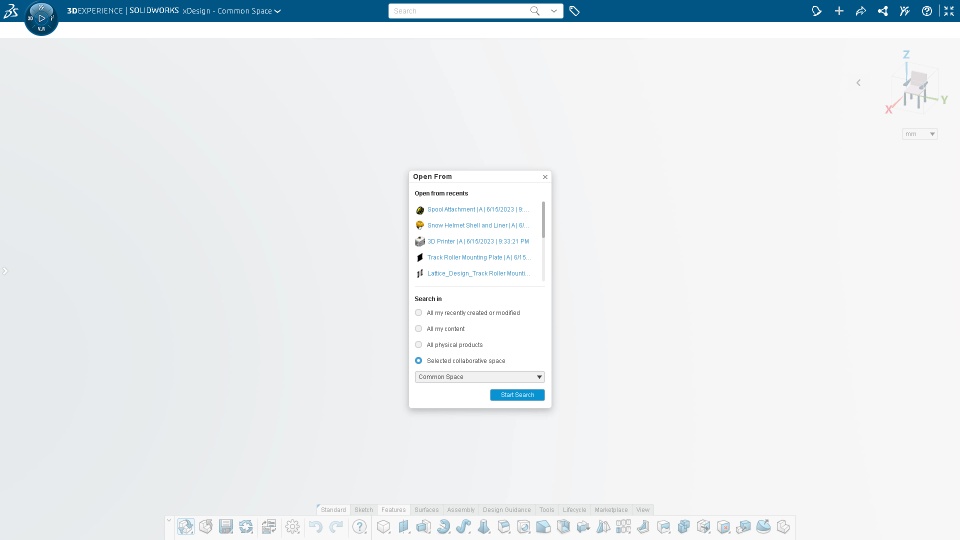The height and width of the screenshot is (540, 960).
Task: Switch to the Assembly tab
Action: pos(460,509)
